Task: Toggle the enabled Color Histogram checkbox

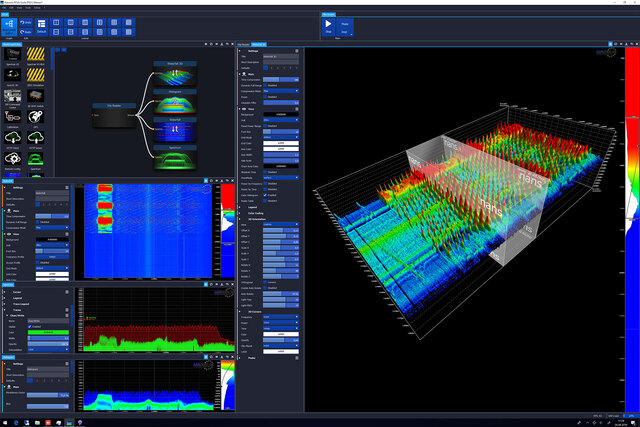Action: [265, 195]
